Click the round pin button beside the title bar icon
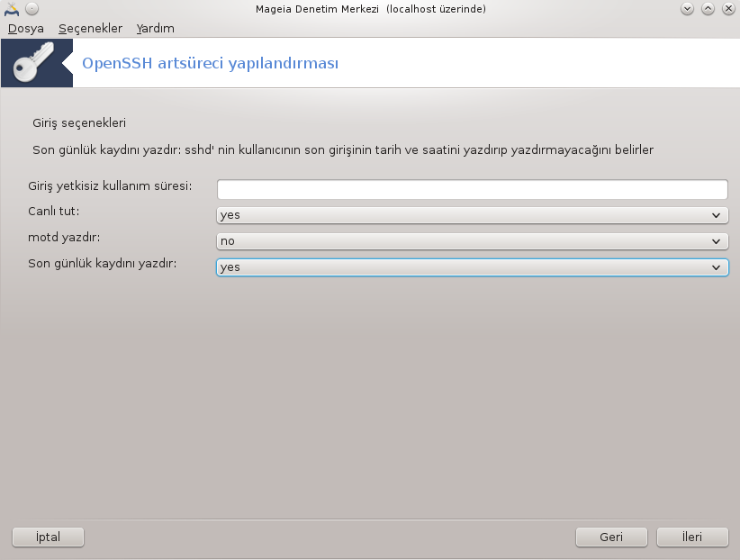This screenshot has height=560, width=740. click(32, 8)
